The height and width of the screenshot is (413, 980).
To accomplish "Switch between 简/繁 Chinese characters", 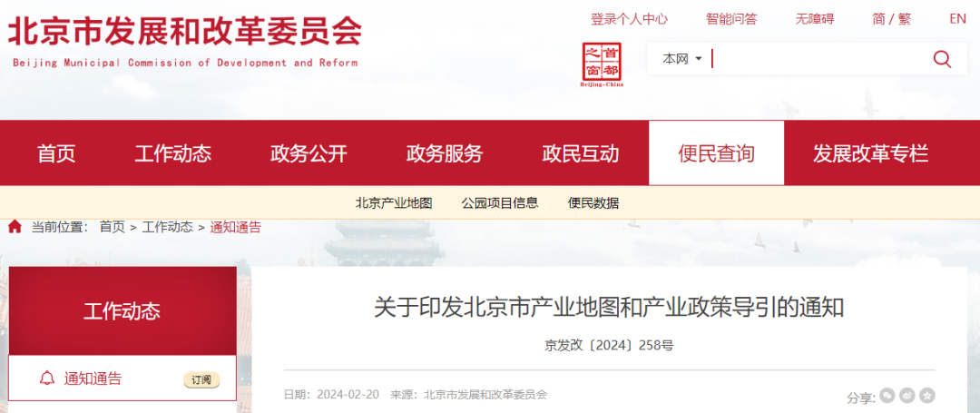I will click(891, 18).
